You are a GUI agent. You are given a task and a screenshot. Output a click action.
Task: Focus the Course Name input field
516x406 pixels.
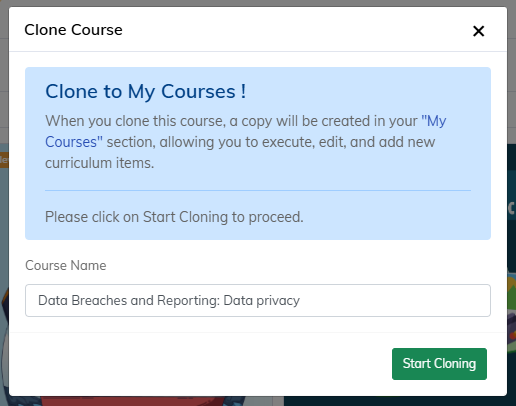[x=258, y=300]
